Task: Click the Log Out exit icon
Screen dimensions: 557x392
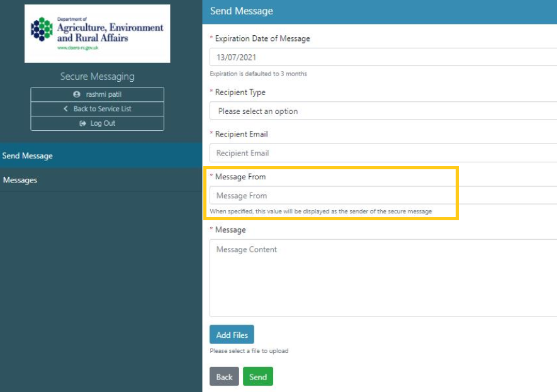Action: coord(82,123)
